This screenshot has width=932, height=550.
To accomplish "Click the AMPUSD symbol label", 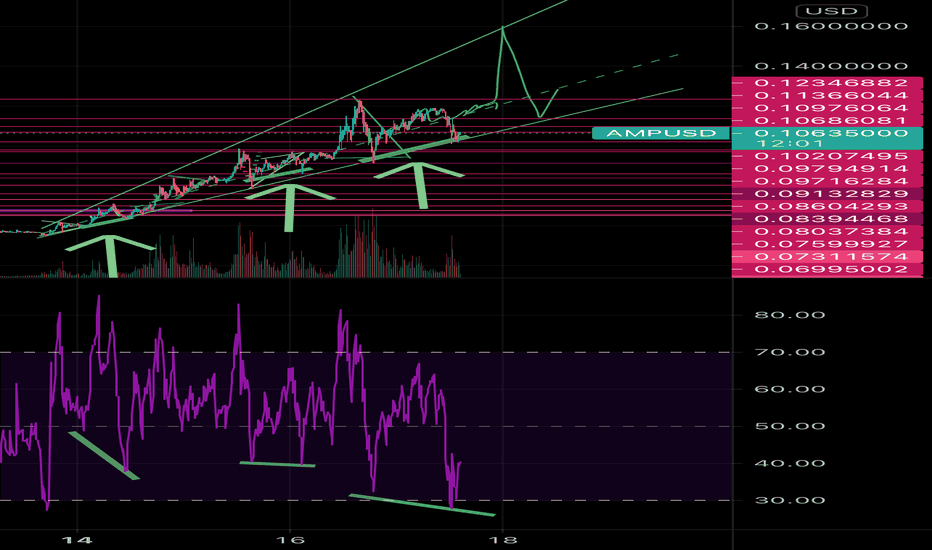I will (x=661, y=133).
